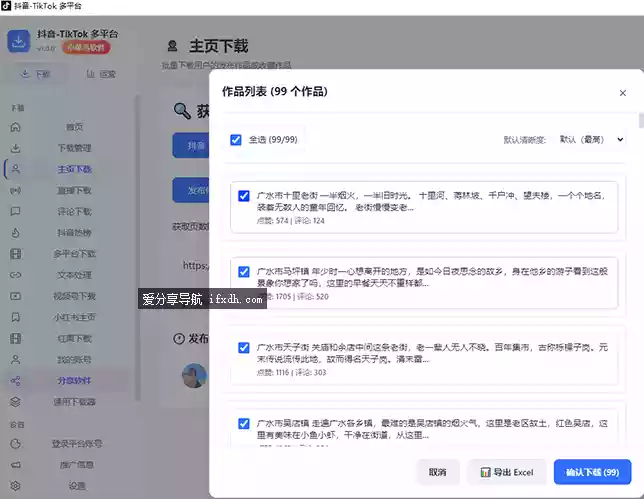Open 抖音热榜 flame icon
This screenshot has width=644, height=499.
(16, 233)
